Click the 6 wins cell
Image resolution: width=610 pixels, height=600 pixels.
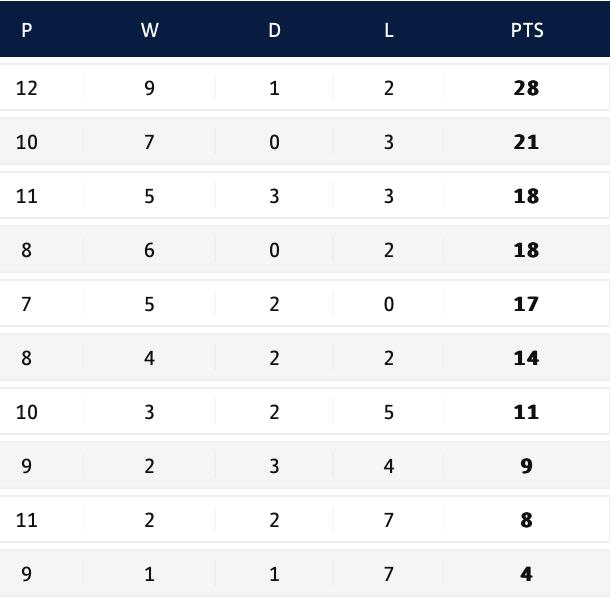149,250
